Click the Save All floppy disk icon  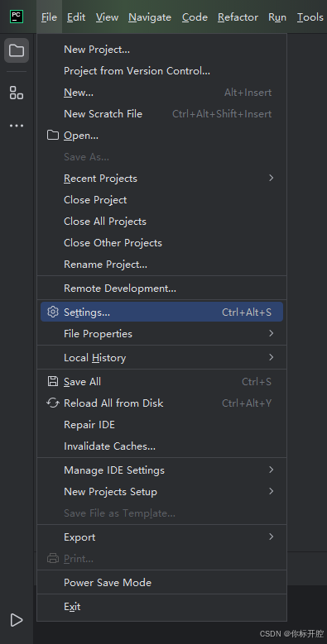tap(53, 382)
